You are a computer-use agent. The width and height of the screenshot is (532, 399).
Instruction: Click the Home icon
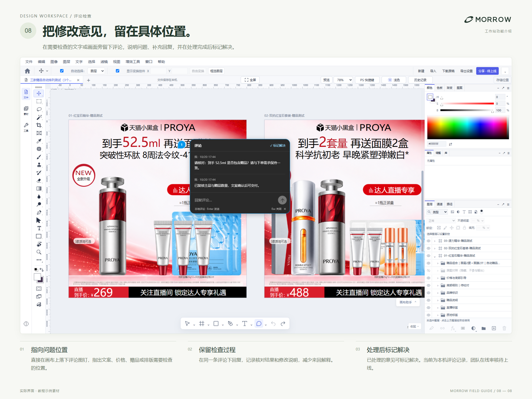tap(27, 71)
